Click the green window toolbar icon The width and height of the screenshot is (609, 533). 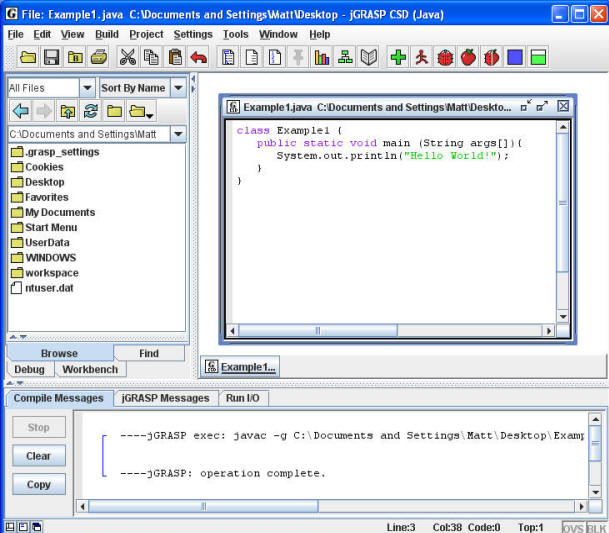pyautogui.click(x=538, y=57)
